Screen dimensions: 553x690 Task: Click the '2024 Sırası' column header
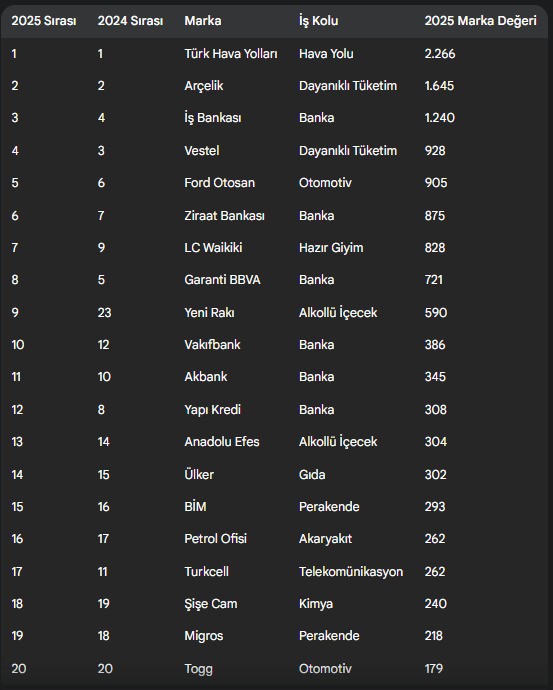tap(130, 21)
